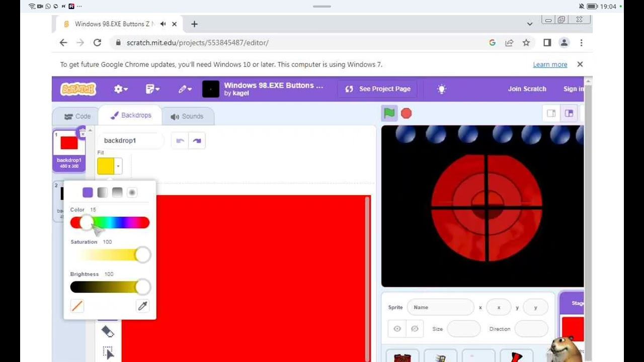Click the undo arrow button
644x362 pixels.
coord(180,141)
